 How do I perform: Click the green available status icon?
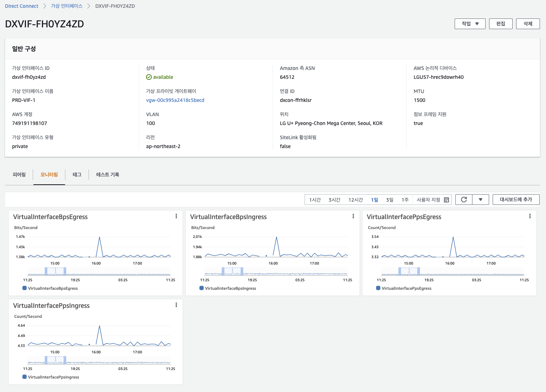pos(149,77)
